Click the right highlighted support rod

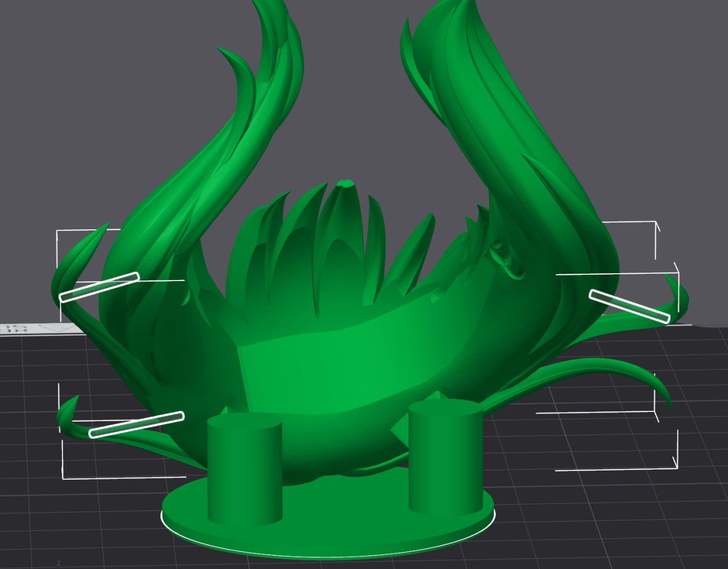tap(629, 306)
